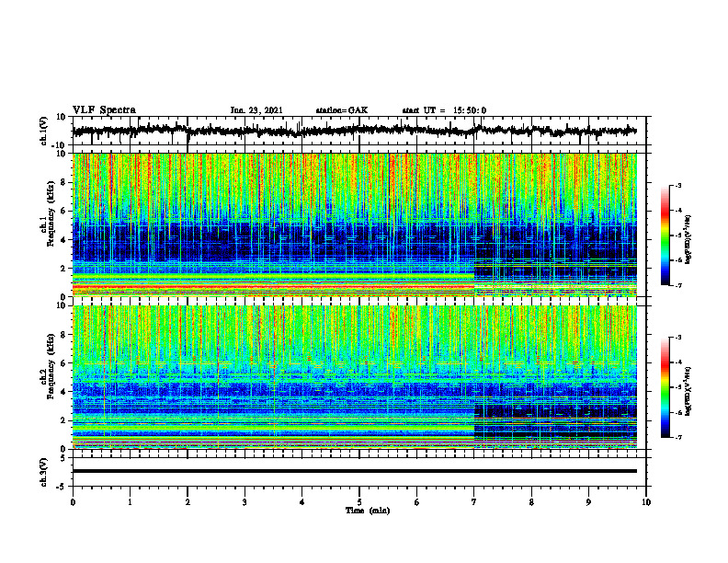The image size is (728, 563).
Task: Click time axis tick label "0"
Action: [x=73, y=502]
